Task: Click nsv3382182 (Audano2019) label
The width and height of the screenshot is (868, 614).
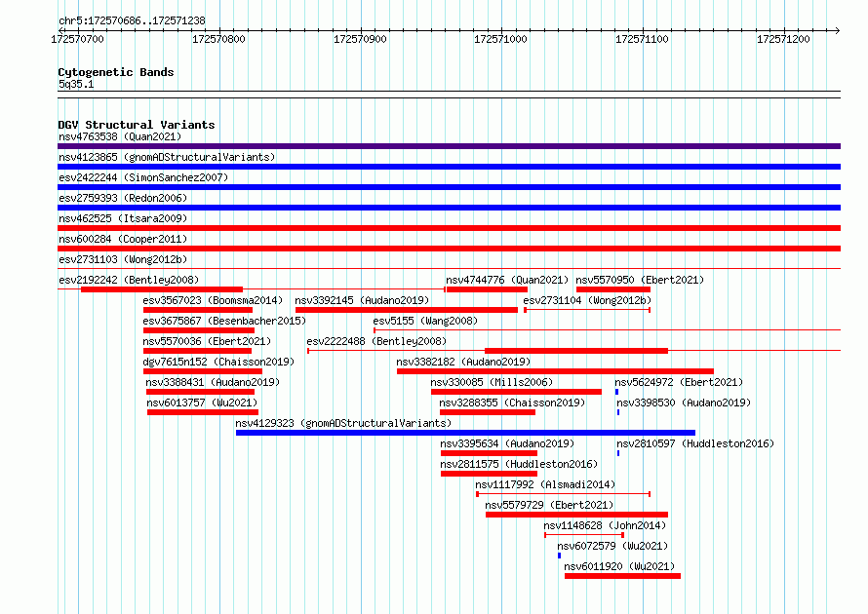Action: (463, 362)
